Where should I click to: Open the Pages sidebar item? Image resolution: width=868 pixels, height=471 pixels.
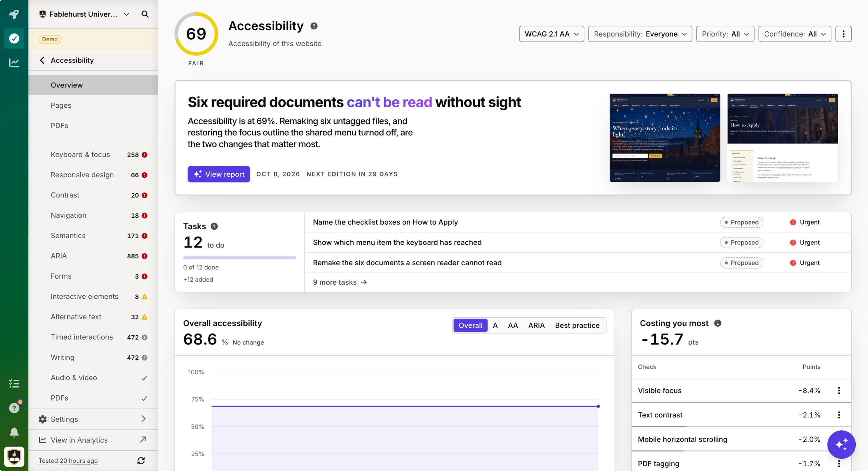tap(93, 105)
